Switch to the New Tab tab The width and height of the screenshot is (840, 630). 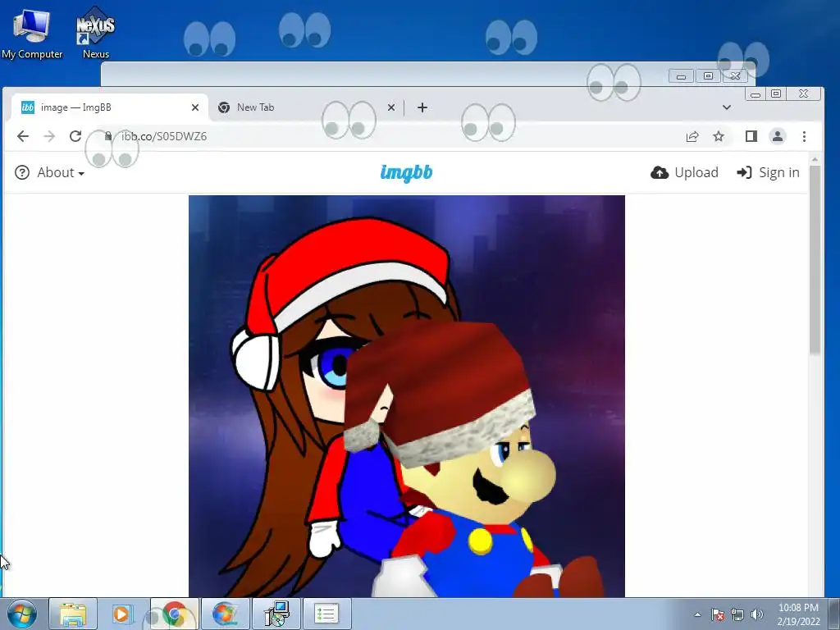click(x=305, y=107)
